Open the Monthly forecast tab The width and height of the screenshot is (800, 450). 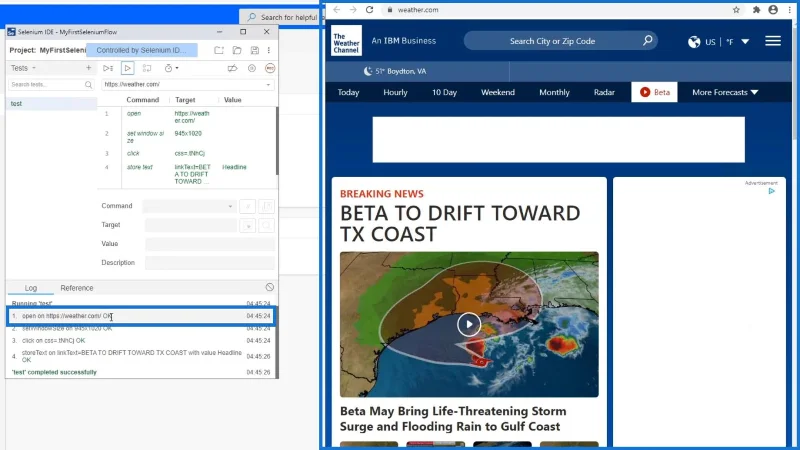(x=554, y=92)
